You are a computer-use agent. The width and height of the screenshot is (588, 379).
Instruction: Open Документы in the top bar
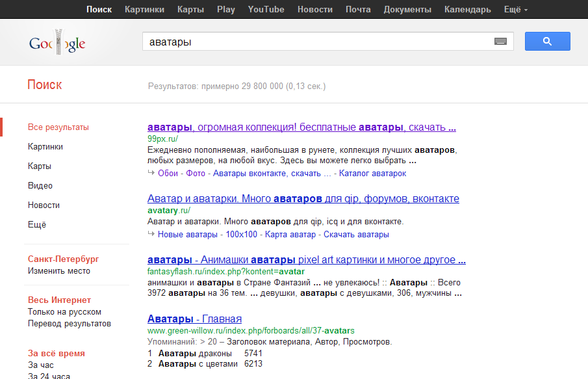coord(407,9)
